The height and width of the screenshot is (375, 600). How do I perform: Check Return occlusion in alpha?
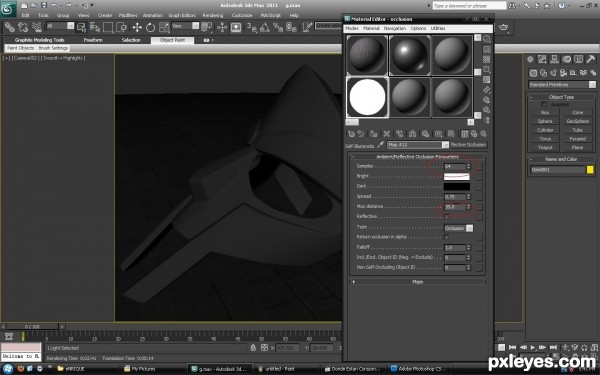click(x=447, y=237)
